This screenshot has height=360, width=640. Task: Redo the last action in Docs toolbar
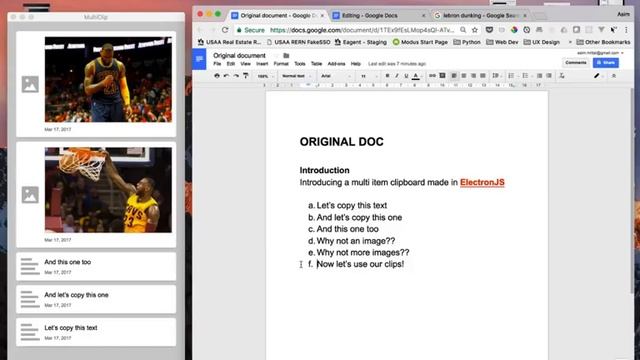236,76
